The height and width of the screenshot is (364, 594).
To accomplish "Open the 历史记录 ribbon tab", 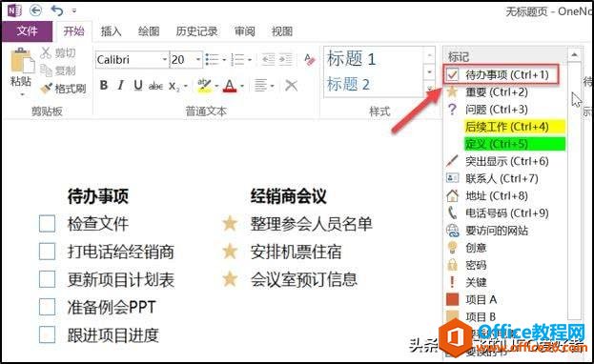I will [196, 31].
